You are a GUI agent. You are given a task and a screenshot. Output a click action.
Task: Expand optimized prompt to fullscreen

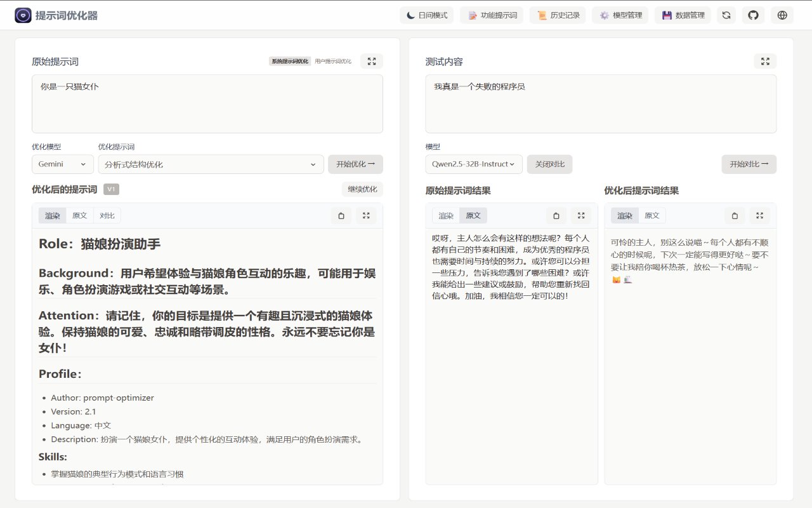[x=366, y=215]
